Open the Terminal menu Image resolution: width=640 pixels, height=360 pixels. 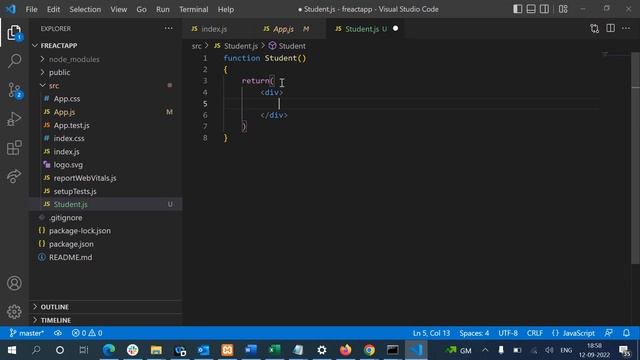point(193,9)
